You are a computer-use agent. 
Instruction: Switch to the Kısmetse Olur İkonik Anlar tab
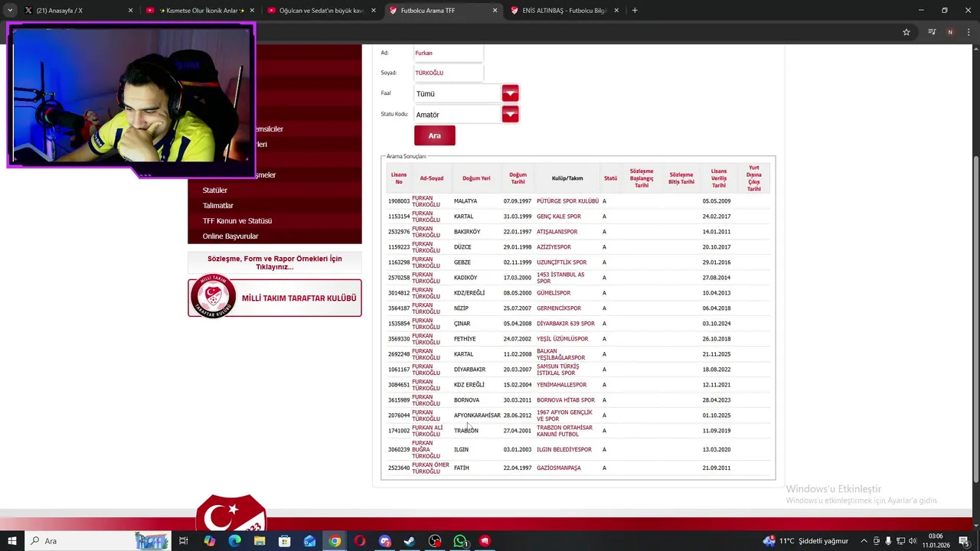200,11
